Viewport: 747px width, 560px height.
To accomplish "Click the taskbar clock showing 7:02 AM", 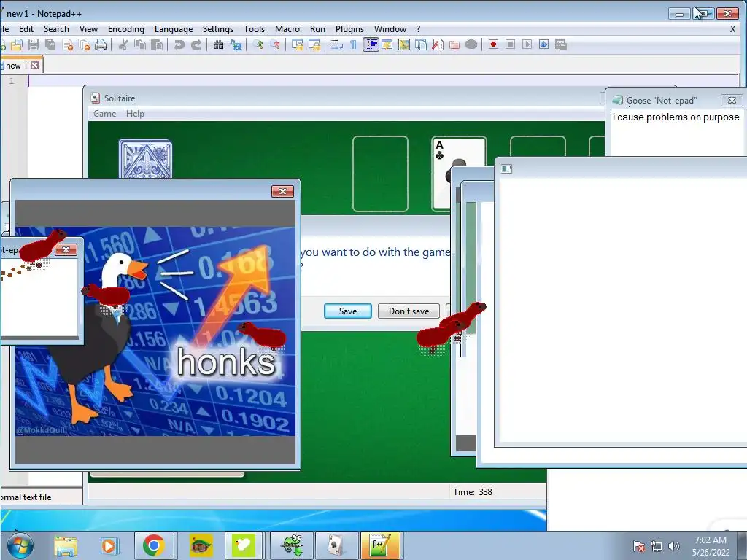I will click(711, 545).
